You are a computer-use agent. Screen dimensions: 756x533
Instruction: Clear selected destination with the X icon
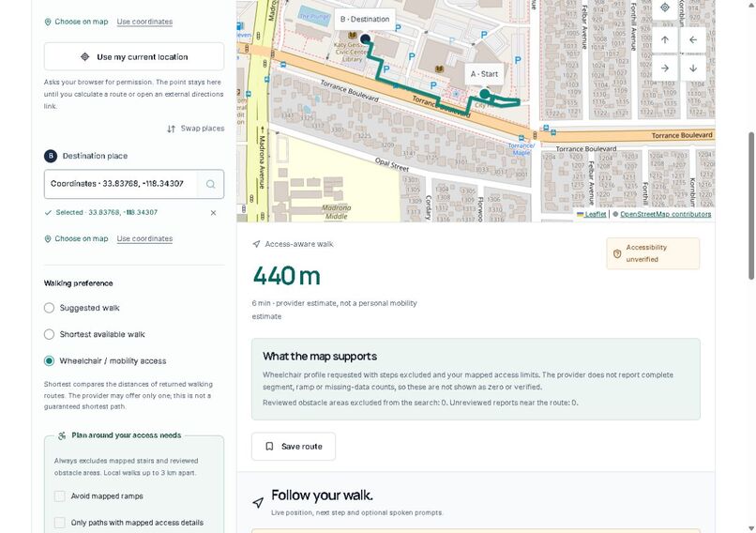[x=213, y=213]
